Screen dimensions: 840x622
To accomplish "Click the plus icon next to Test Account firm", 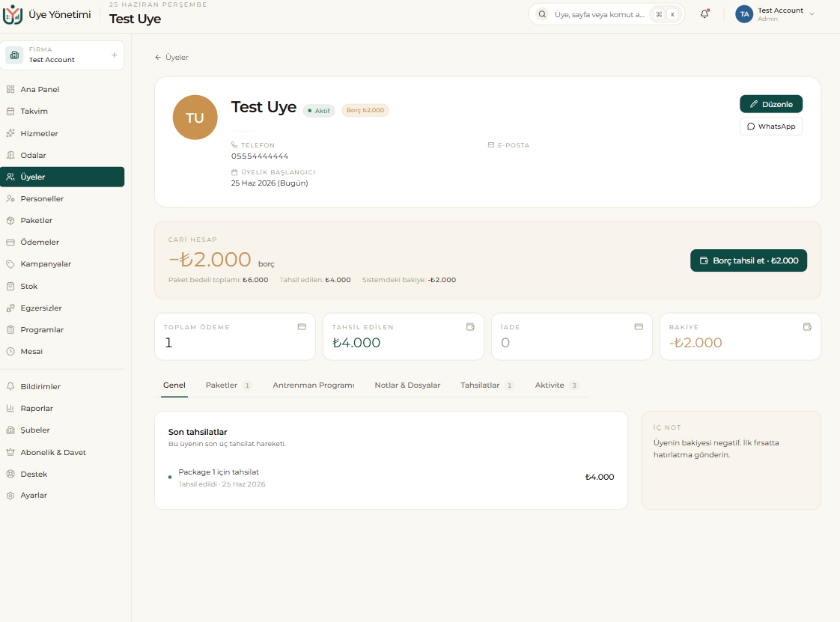I will tap(114, 55).
